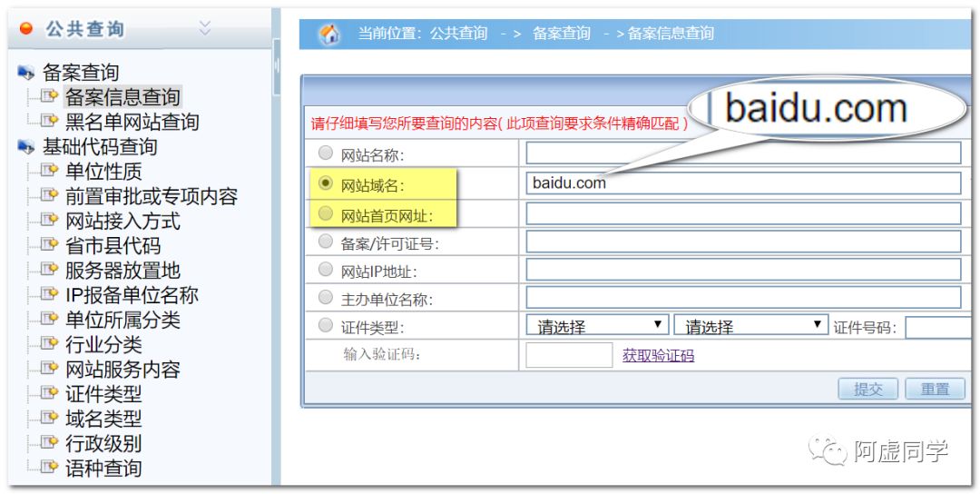The height and width of the screenshot is (494, 980).
Task: Select the 主办单位名称 radio button
Action: pos(326,298)
